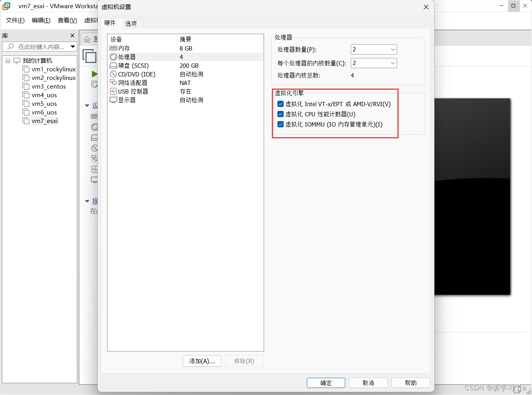Collapse the 描述 section triangle in main window
This screenshot has height=395, width=532.
87,201
